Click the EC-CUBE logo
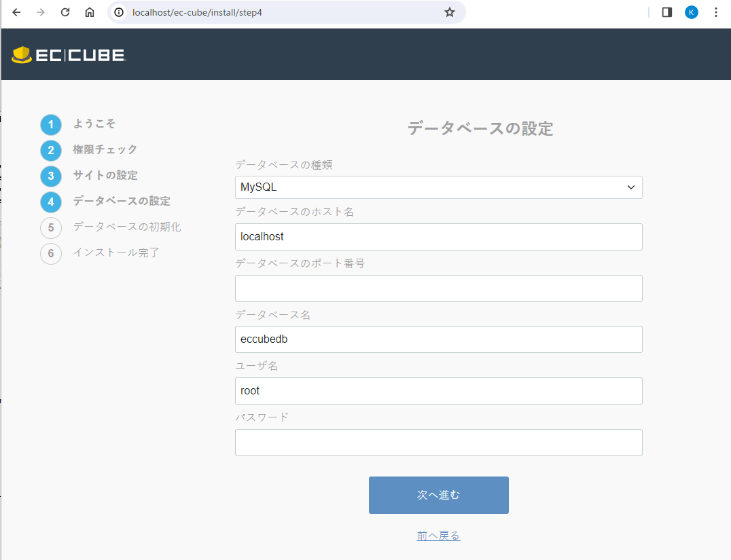731x560 pixels. [69, 56]
